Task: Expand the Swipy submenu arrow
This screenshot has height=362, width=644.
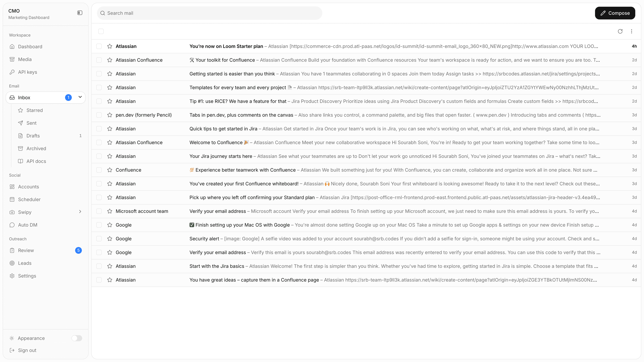Action: coord(80,212)
